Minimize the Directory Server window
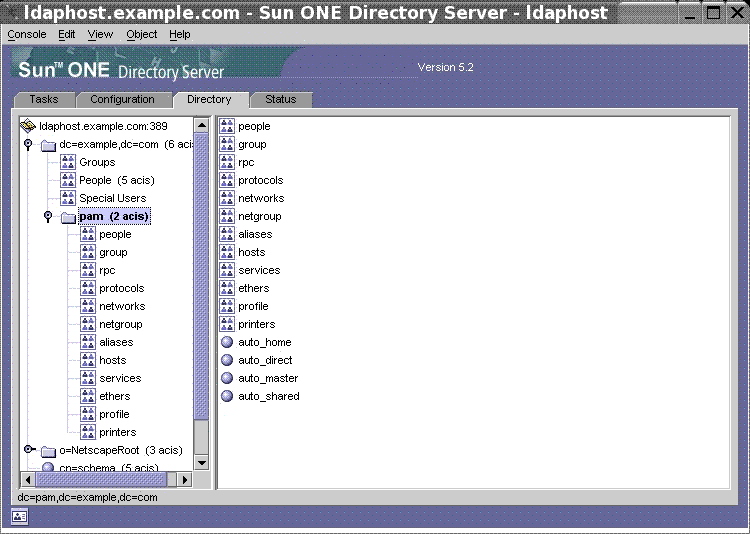 [x=689, y=13]
